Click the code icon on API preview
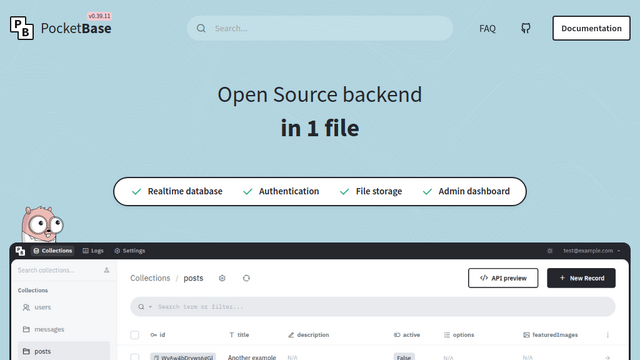This screenshot has height=360, width=640. (484, 278)
